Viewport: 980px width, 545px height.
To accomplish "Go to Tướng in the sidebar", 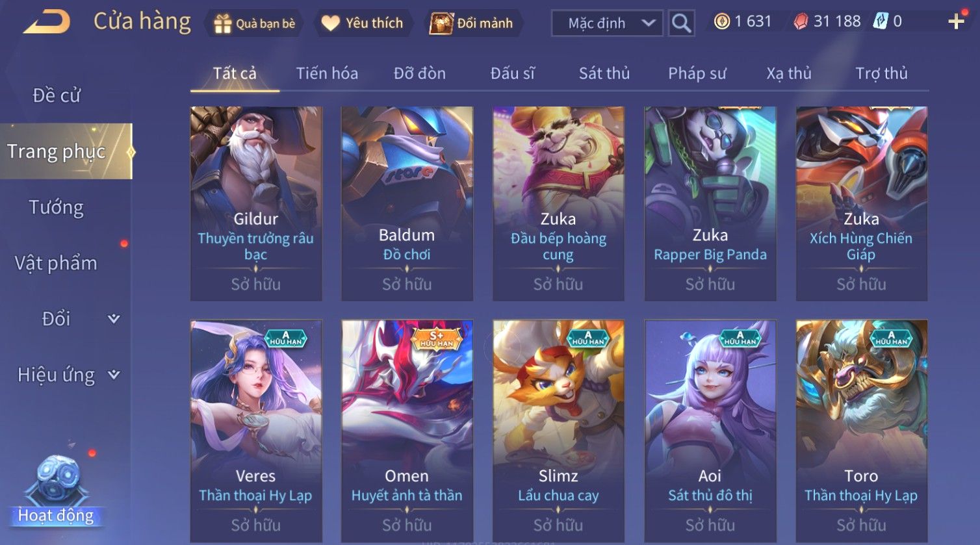I will click(x=57, y=207).
